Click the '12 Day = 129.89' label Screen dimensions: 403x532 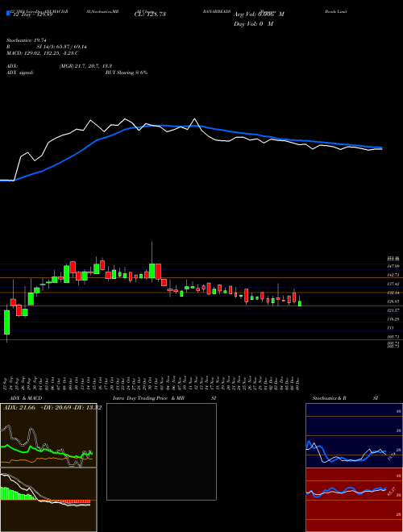31,15
